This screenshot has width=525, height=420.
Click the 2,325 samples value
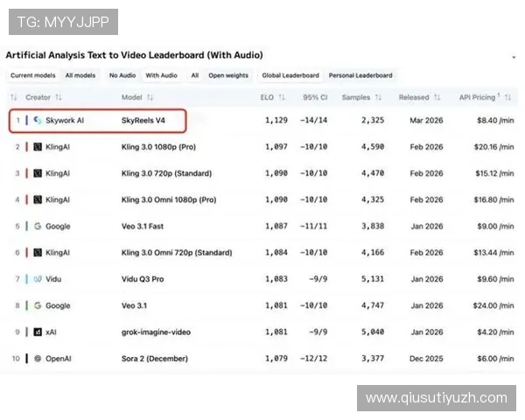tap(373, 120)
